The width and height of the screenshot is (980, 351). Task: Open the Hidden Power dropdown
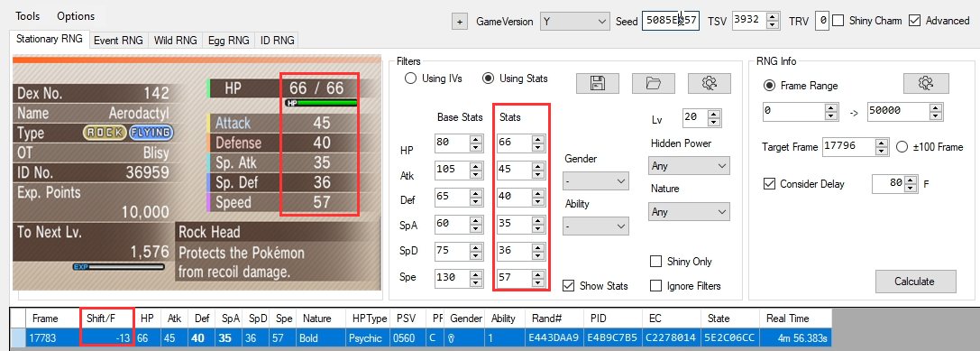(690, 166)
